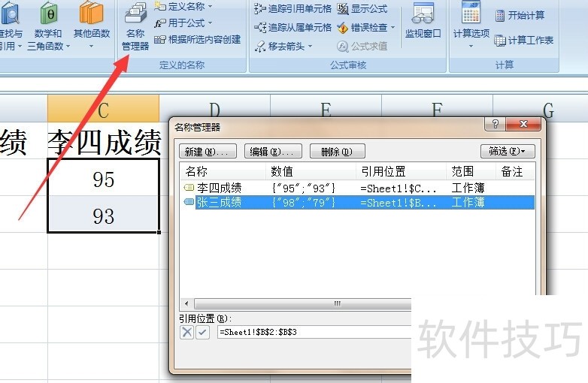The image size is (588, 383).
Task: Sort by the 备注 column header
Action: point(515,171)
